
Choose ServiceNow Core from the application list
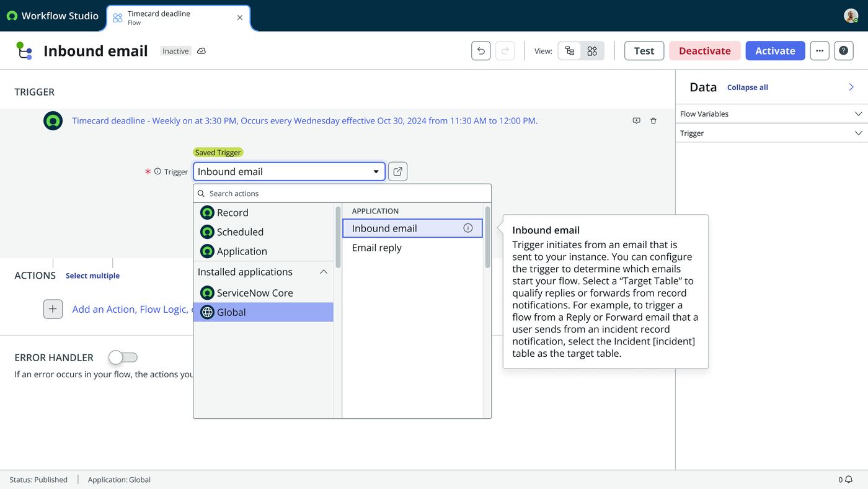tap(263, 293)
